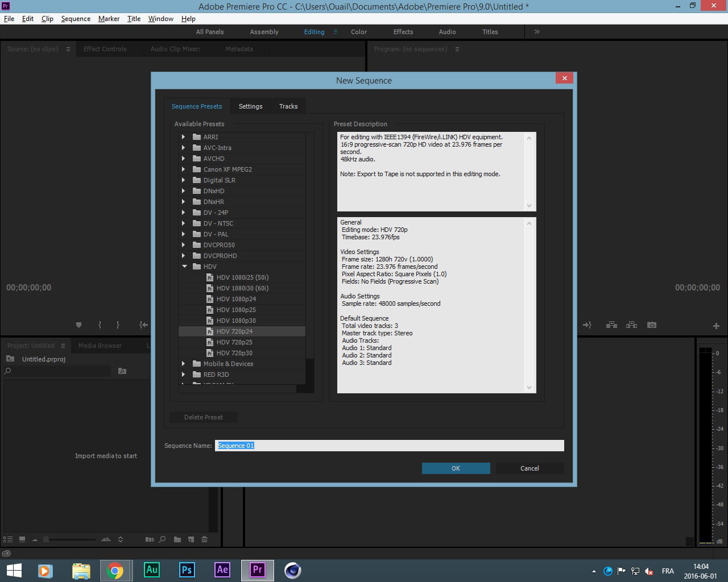Open Project panel menu icon

[x=63, y=346]
